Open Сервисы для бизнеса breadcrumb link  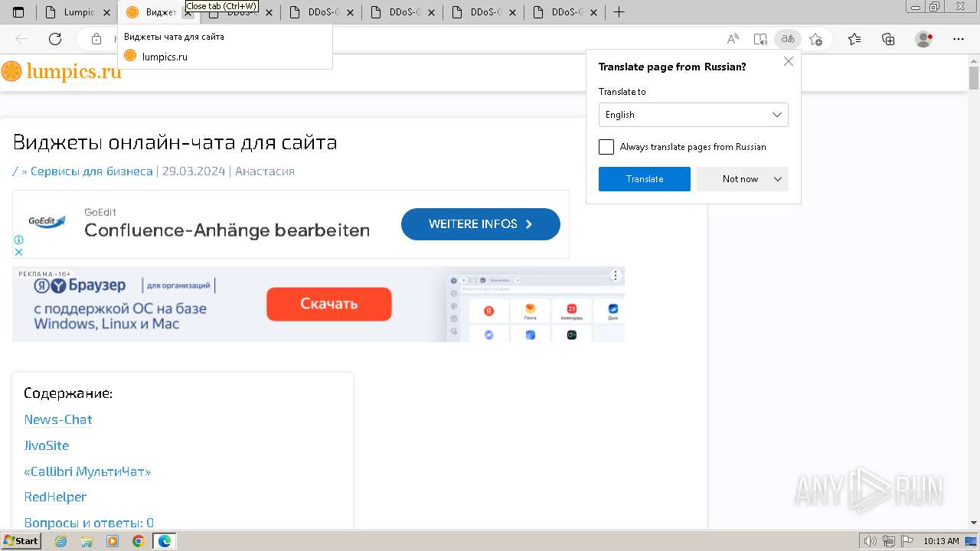(x=92, y=171)
